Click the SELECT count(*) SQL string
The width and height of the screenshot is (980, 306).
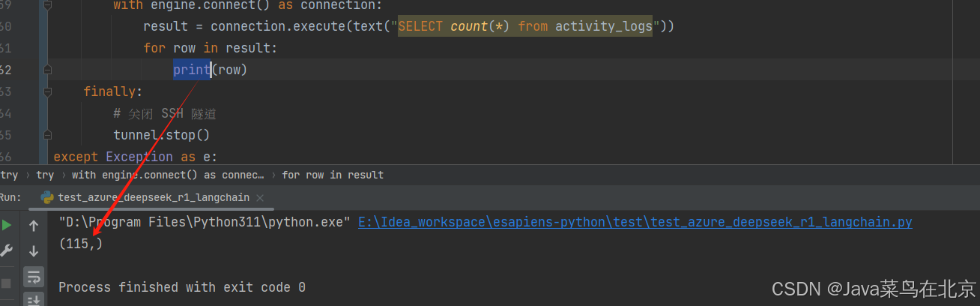524,26
